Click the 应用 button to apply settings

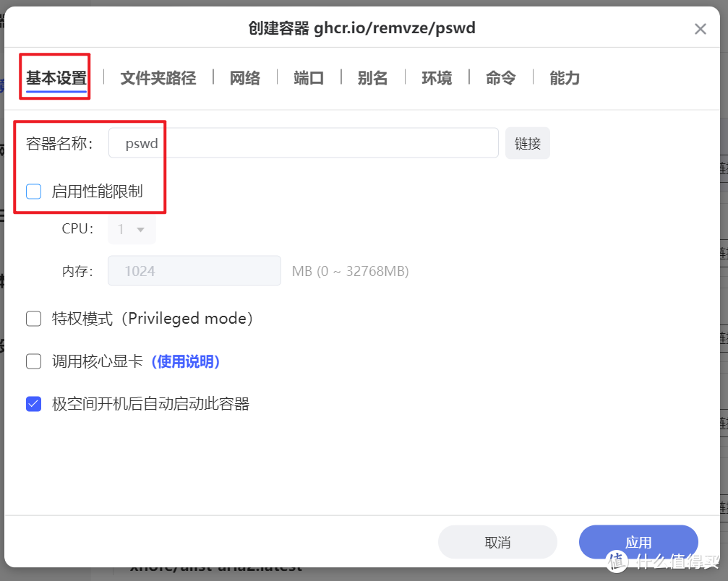point(639,541)
